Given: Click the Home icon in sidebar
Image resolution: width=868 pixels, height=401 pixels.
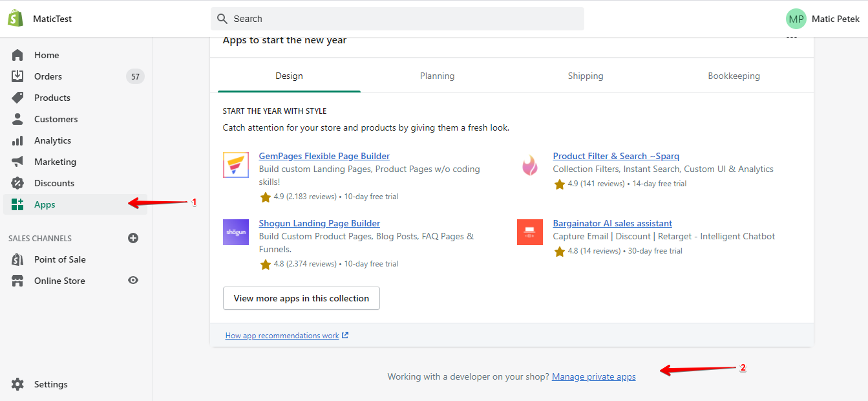Looking at the screenshot, I should point(17,55).
